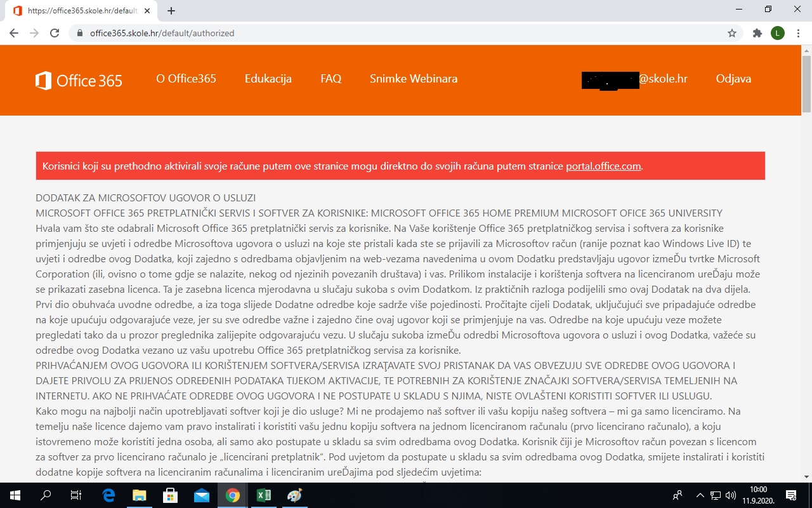Screen dimensions: 812x508
Task: Click the Office 365 logo
Action: pyautogui.click(x=79, y=81)
